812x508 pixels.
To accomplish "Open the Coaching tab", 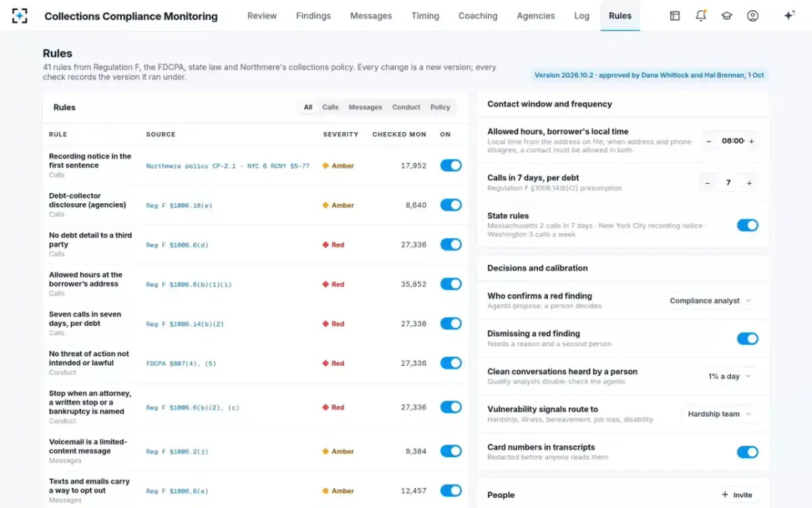I will click(x=478, y=16).
